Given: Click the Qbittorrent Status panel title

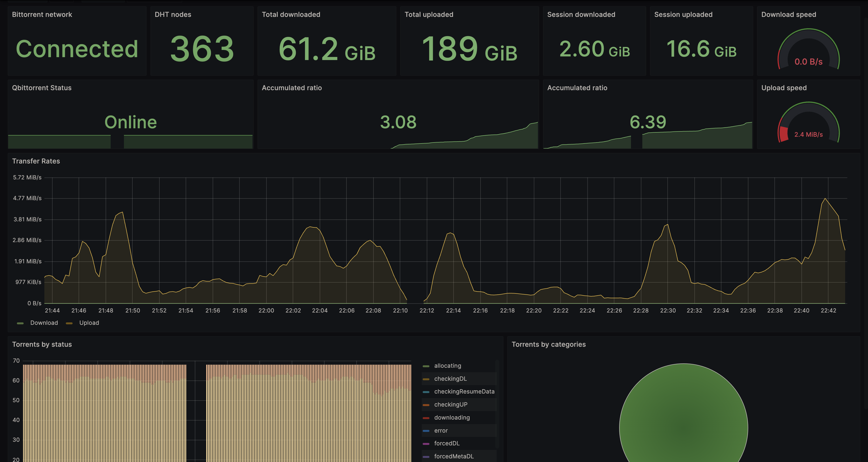Looking at the screenshot, I should (42, 88).
